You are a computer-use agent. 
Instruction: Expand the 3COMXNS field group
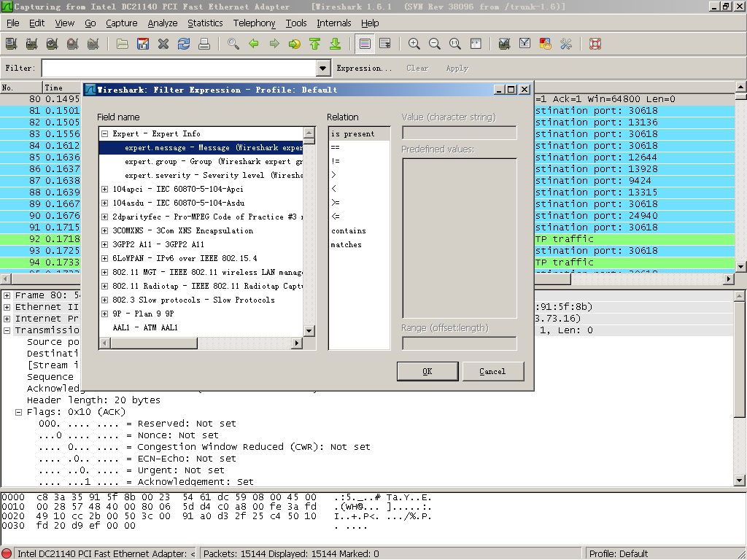tap(105, 230)
